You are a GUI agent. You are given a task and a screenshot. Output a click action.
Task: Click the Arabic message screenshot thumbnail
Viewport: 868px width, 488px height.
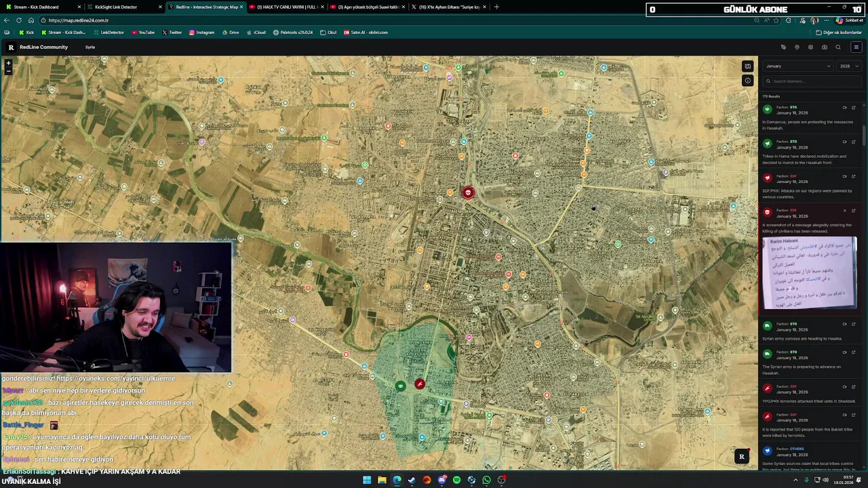click(x=810, y=273)
